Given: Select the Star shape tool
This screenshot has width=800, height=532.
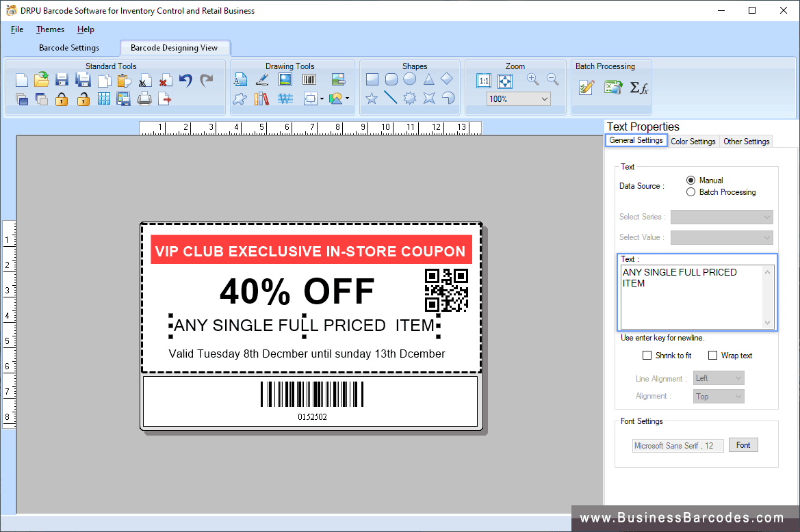Looking at the screenshot, I should [x=370, y=98].
